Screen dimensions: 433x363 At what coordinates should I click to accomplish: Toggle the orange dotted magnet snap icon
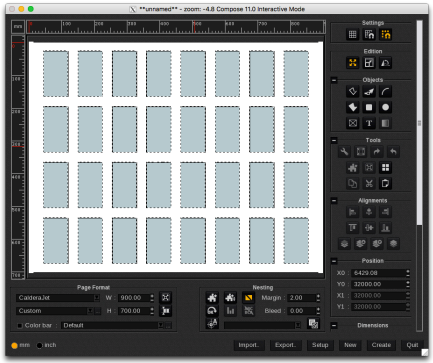click(x=386, y=34)
